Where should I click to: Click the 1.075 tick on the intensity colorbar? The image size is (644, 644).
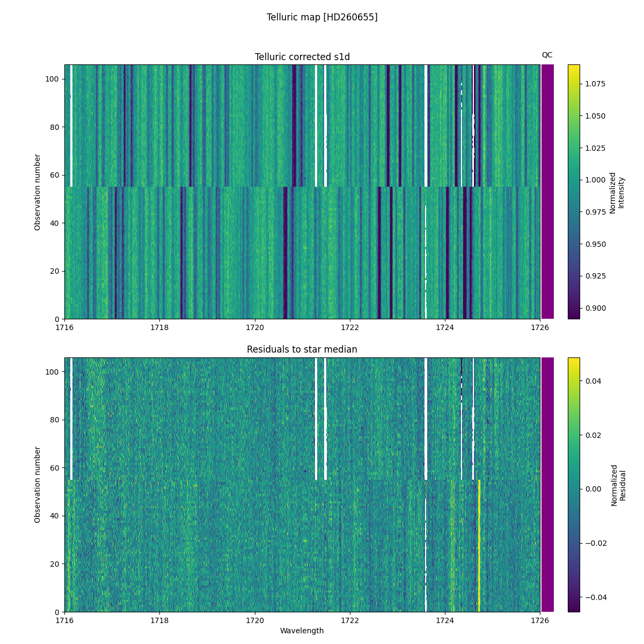[595, 84]
